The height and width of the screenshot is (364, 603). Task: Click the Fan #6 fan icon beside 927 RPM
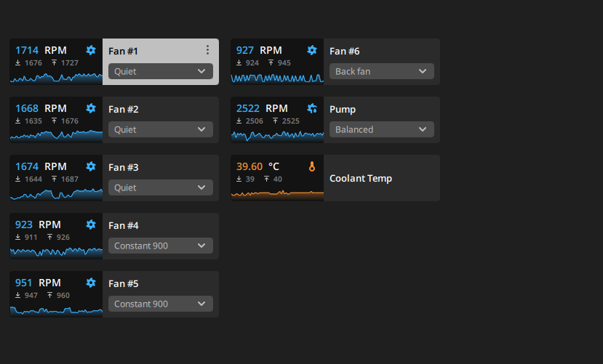pos(312,50)
